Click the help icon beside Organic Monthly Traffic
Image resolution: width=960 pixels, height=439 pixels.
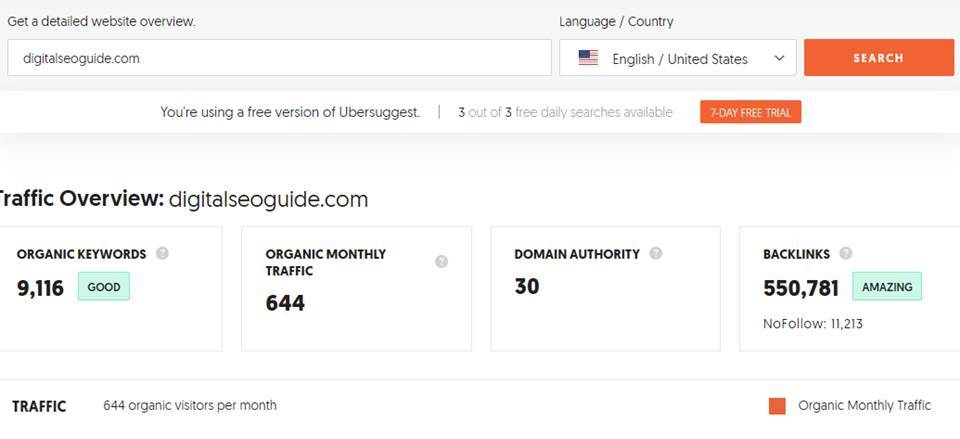pyautogui.click(x=441, y=261)
